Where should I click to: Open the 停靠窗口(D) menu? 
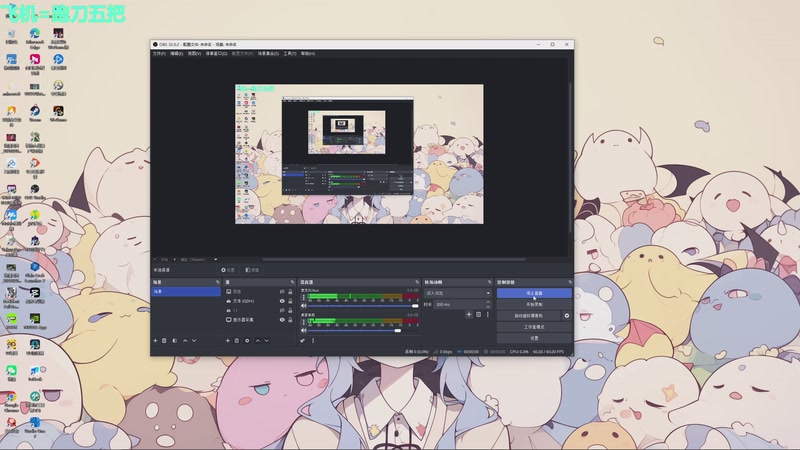(x=216, y=54)
